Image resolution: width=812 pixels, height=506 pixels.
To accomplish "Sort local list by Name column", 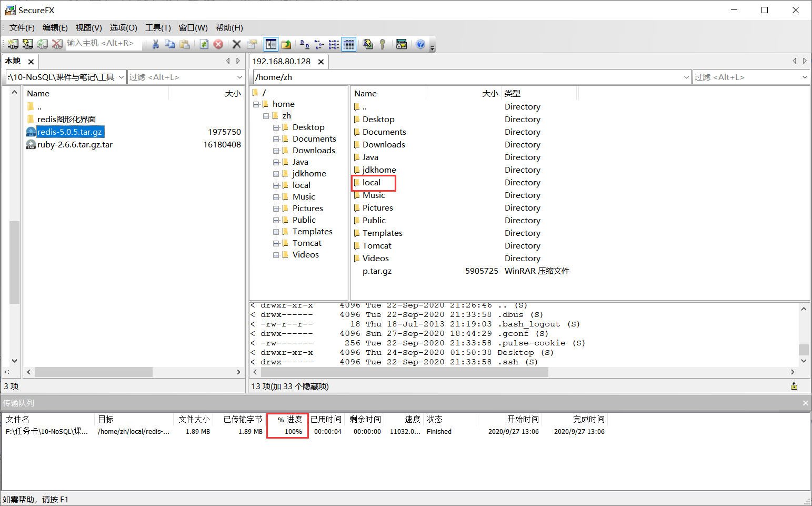I will click(96, 93).
